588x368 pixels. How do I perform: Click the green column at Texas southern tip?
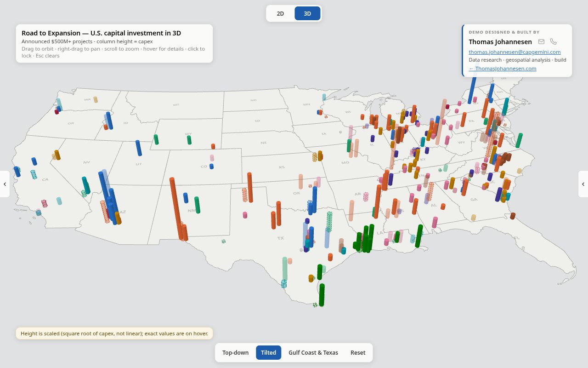(x=322, y=295)
